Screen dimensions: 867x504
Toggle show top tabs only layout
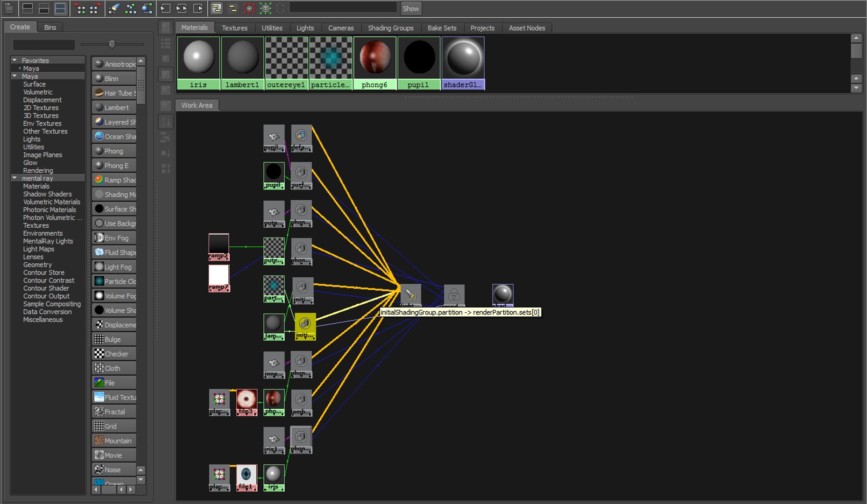[28, 8]
